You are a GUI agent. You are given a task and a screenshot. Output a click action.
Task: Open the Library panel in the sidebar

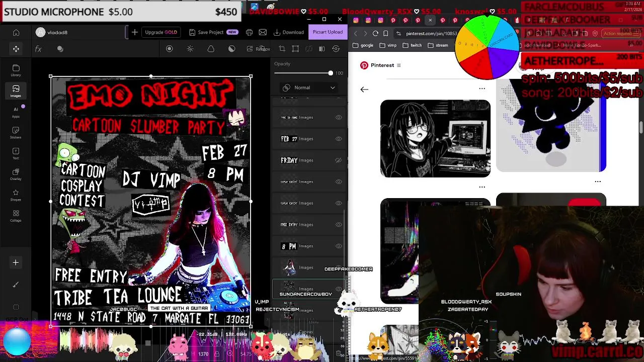[x=16, y=70]
